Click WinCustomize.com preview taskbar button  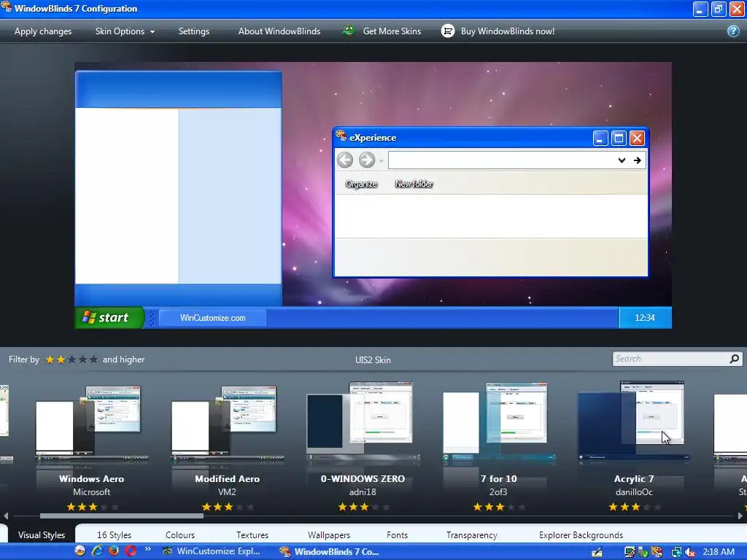(212, 318)
